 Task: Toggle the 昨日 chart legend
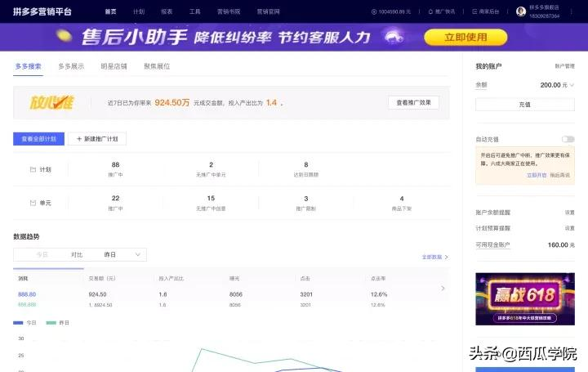coord(57,323)
